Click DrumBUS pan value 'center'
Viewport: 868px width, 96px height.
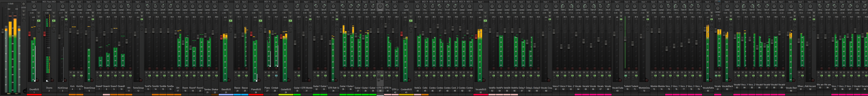[x=34, y=10]
